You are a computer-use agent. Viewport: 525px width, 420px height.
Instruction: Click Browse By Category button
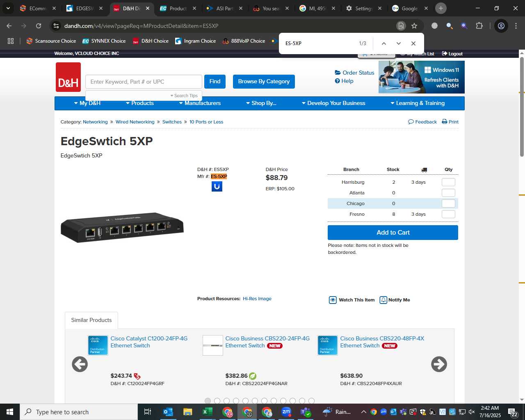[264, 82]
